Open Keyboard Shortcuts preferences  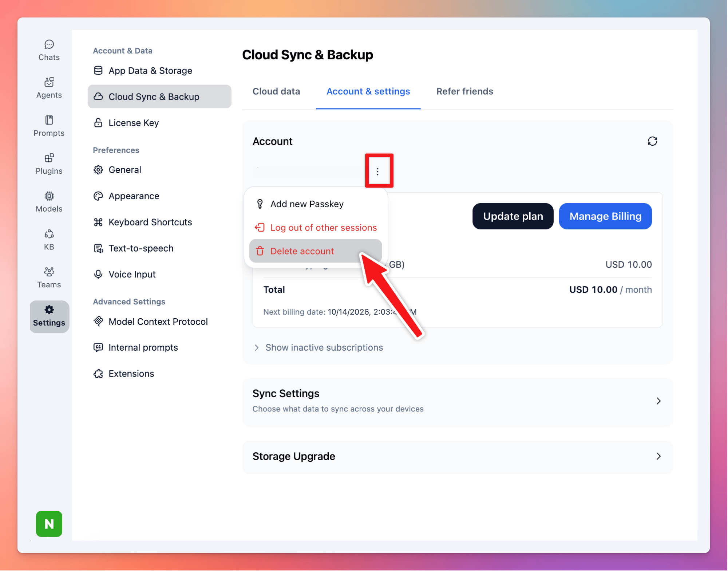[x=159, y=222]
